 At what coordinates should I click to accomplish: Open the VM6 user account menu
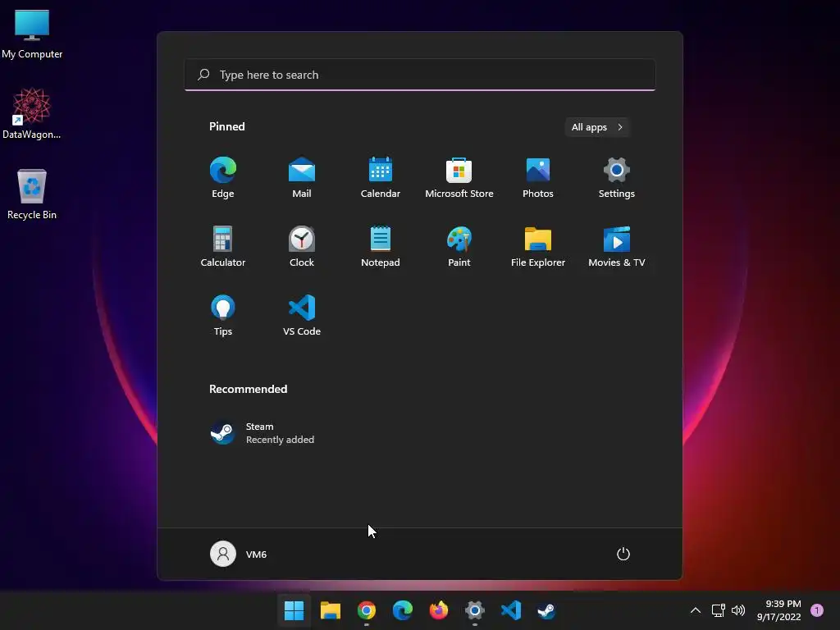pyautogui.click(x=239, y=554)
